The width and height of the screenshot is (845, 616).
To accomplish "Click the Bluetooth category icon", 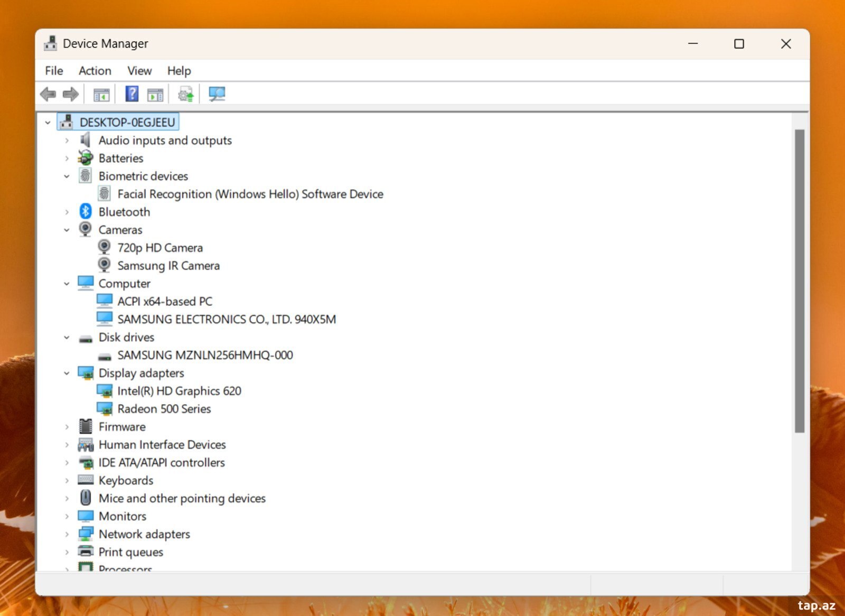I will [86, 211].
